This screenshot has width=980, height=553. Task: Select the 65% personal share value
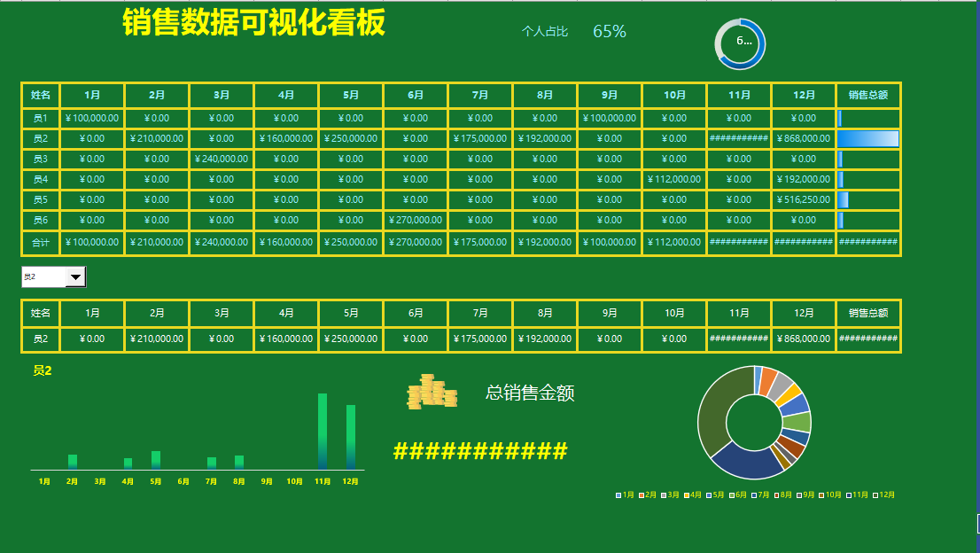610,31
